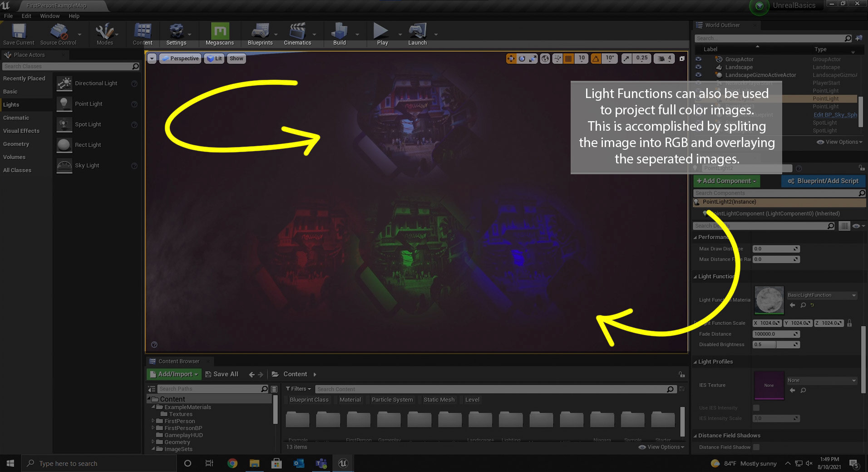Browse to Light Function Material in Content Browser
This screenshot has height=472, width=868.
[x=803, y=305]
